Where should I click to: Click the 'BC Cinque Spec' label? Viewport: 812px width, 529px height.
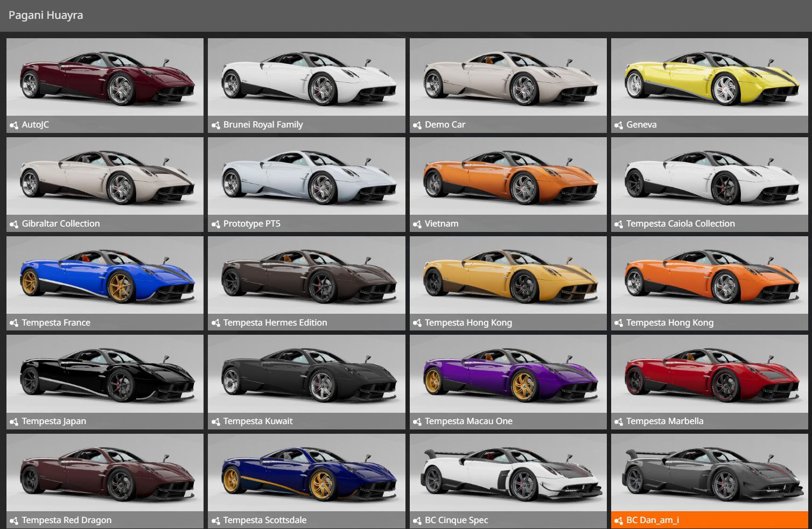click(457, 520)
